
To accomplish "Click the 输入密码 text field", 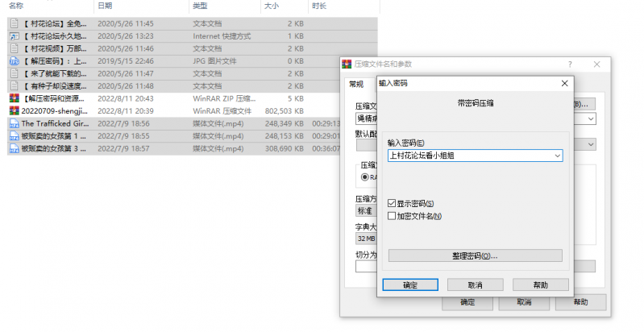I will tap(467, 156).
